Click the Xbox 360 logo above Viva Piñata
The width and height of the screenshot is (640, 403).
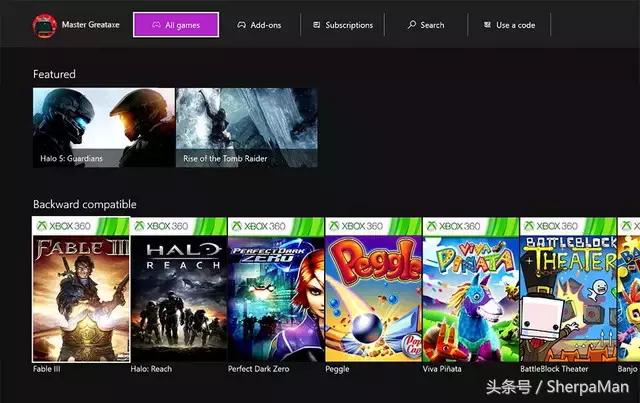click(453, 226)
